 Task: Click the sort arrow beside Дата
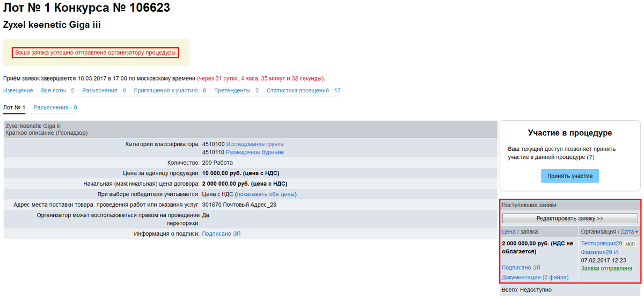(637, 232)
